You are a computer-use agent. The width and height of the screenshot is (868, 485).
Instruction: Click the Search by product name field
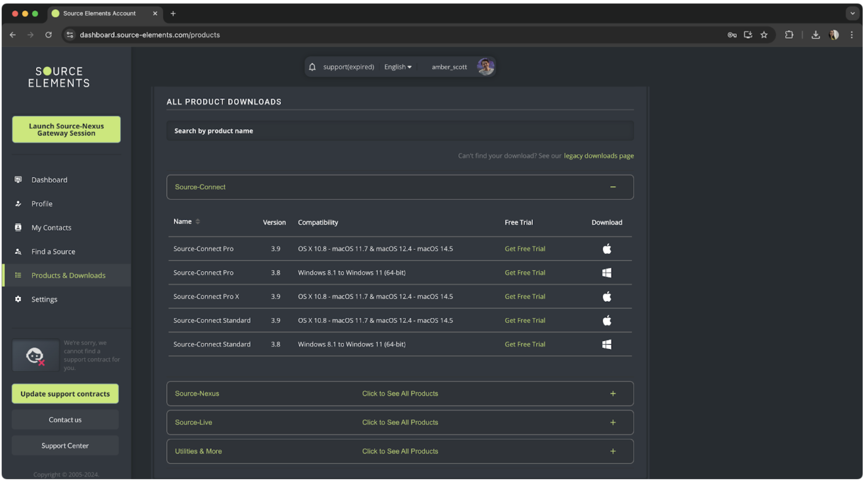coord(400,131)
